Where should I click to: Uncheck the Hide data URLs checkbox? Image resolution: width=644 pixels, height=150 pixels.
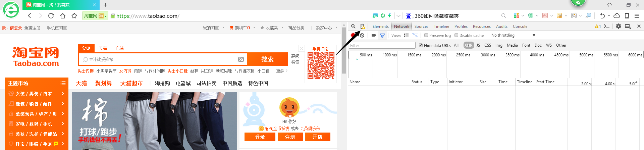click(421, 45)
